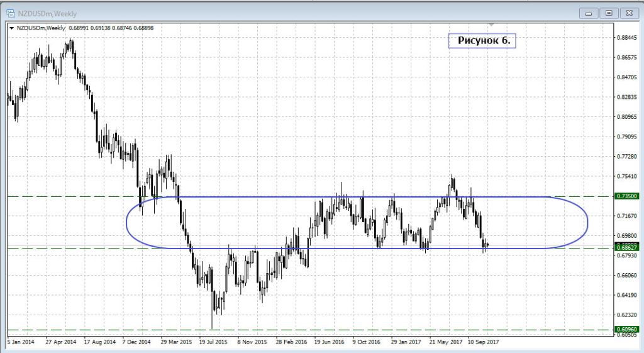
Task: Click the NZDUSDm chart window icon
Action: [10, 12]
